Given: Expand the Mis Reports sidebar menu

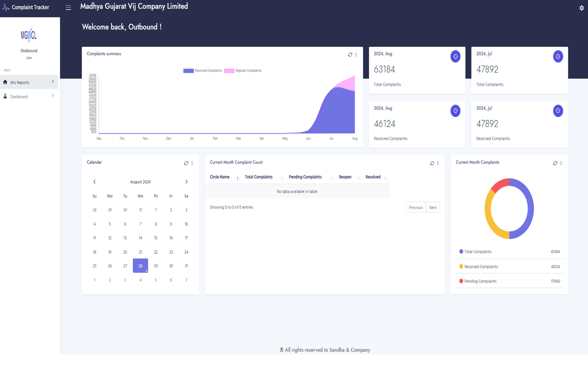Looking at the screenshot, I should [29, 82].
